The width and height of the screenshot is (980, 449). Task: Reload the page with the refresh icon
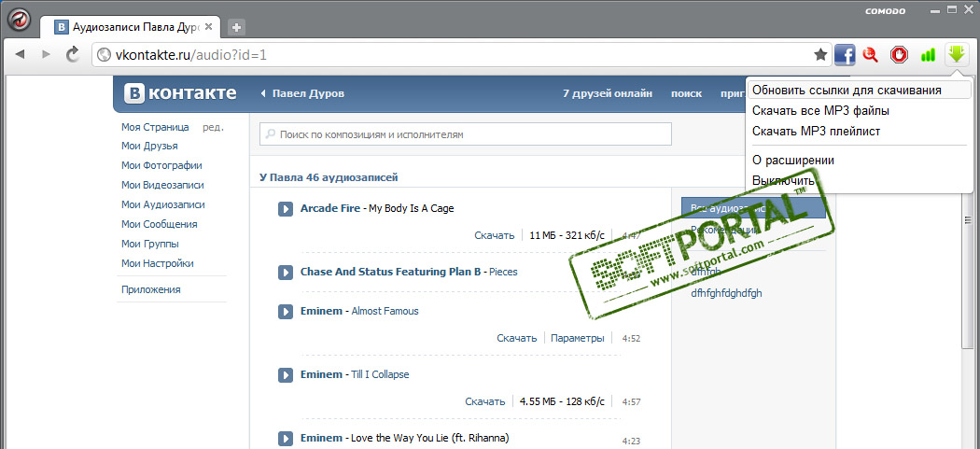(73, 54)
